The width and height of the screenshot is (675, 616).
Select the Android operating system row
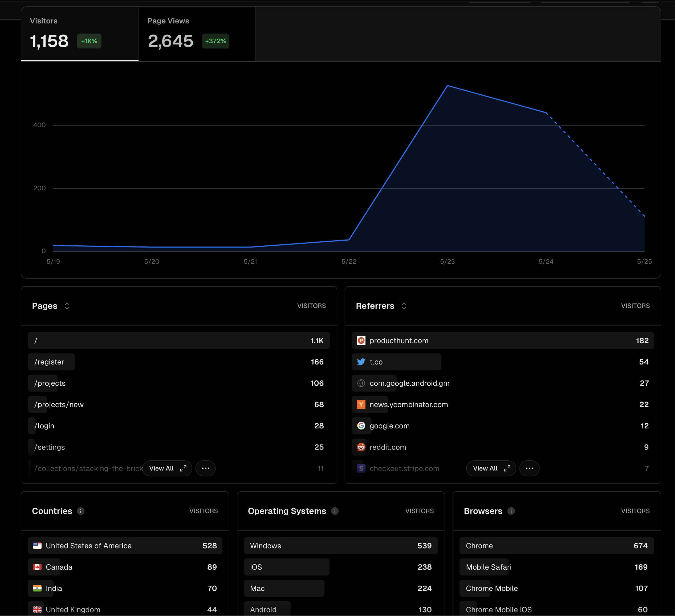341,609
